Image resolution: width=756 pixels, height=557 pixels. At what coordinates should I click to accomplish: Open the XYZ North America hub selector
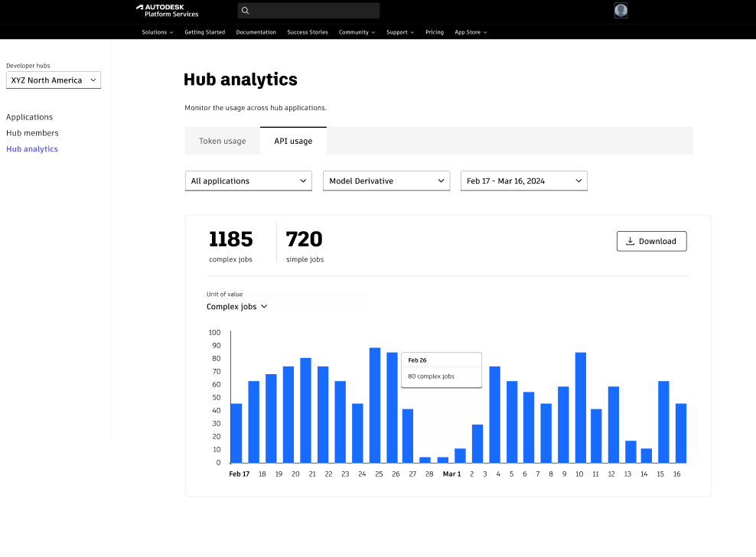point(54,80)
